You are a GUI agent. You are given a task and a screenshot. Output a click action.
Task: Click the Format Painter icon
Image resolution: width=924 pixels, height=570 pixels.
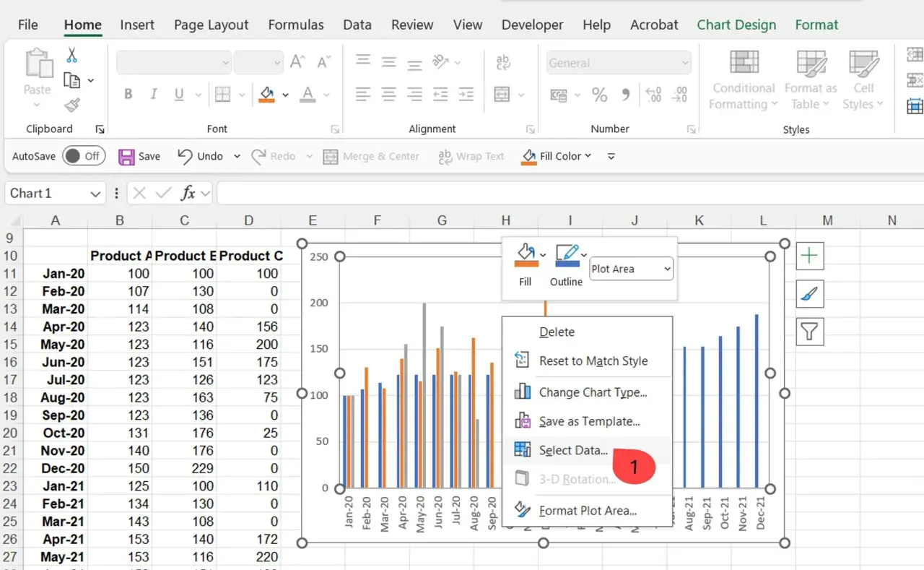72,105
